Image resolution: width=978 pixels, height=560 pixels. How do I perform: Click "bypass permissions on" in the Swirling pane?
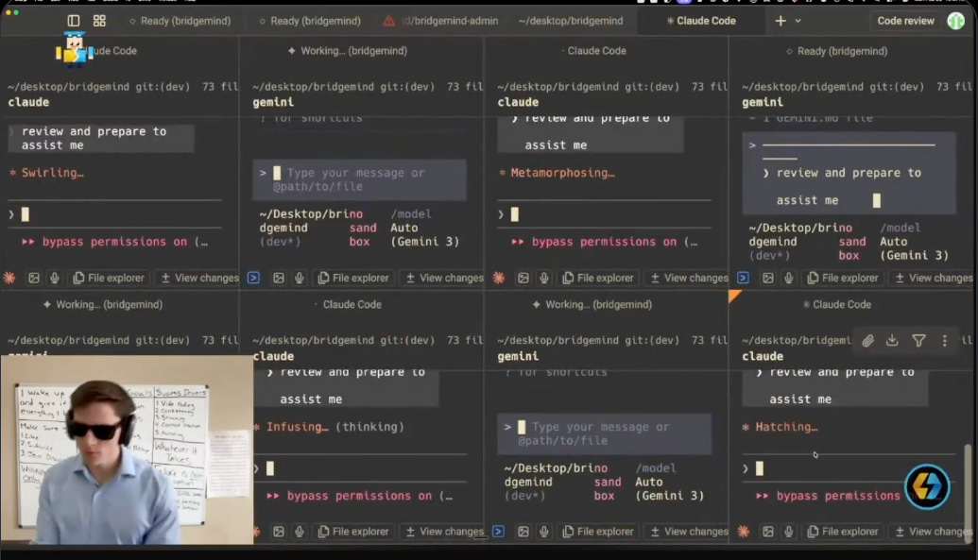114,242
